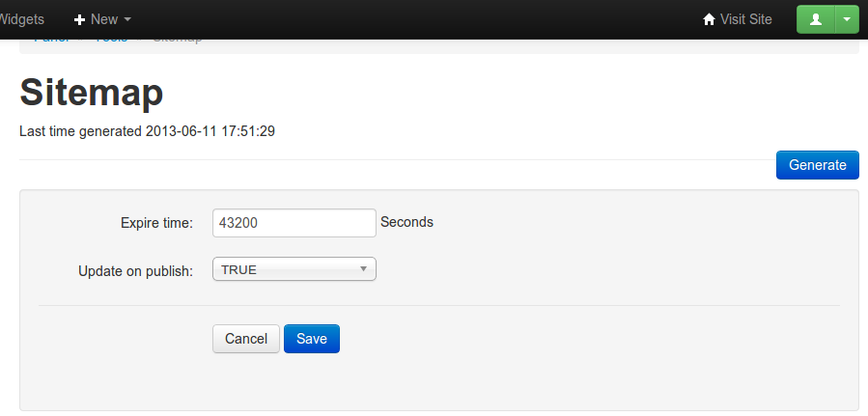This screenshot has height=416, width=868.
Task: Click the plus icon beside New
Action: click(79, 19)
